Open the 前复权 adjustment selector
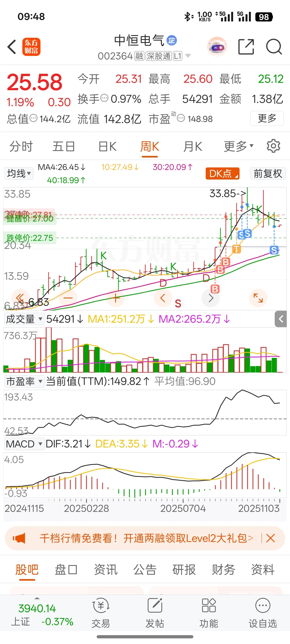The width and height of the screenshot is (290, 644). tap(268, 173)
